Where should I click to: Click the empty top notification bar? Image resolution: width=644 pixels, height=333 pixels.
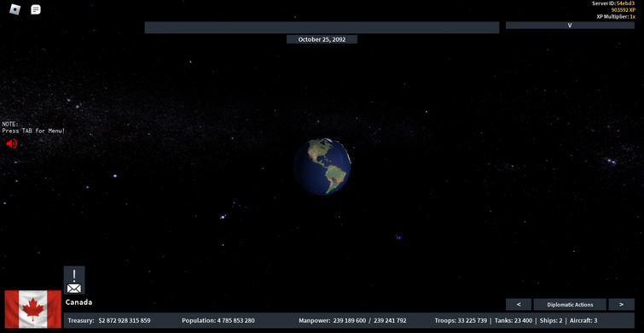pyautogui.click(x=322, y=27)
